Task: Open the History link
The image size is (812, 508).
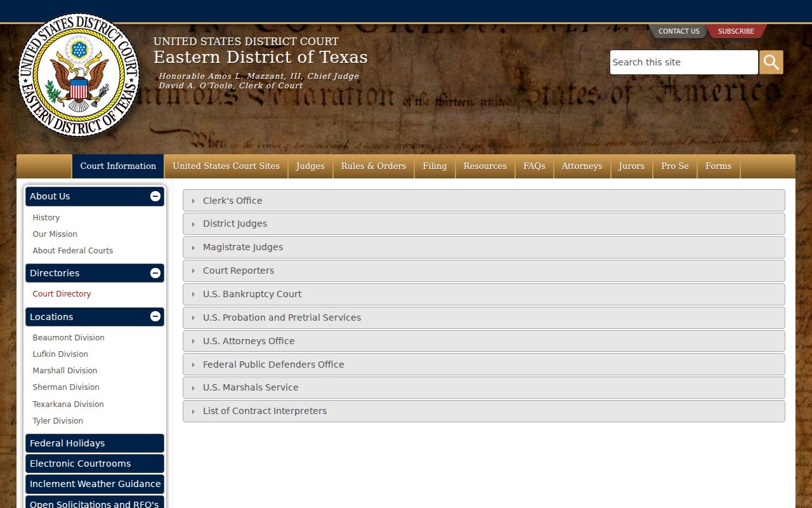Action: [x=46, y=217]
